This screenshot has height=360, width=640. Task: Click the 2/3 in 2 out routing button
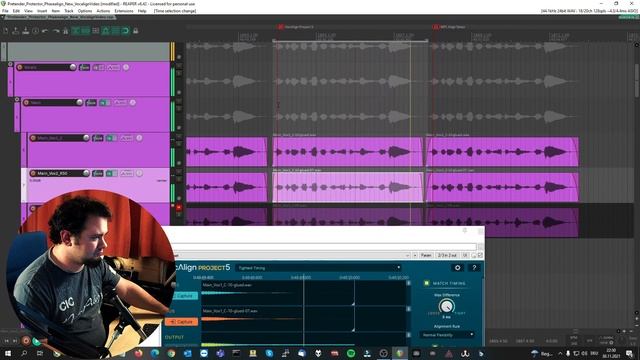click(x=447, y=256)
